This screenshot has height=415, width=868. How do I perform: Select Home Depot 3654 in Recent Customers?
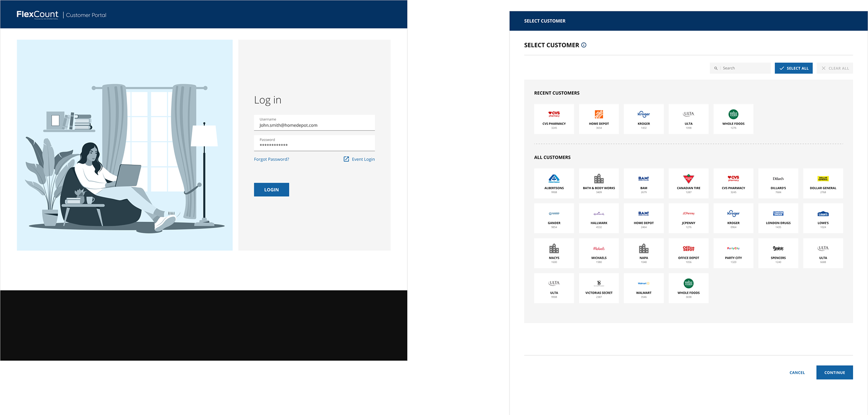(x=599, y=119)
